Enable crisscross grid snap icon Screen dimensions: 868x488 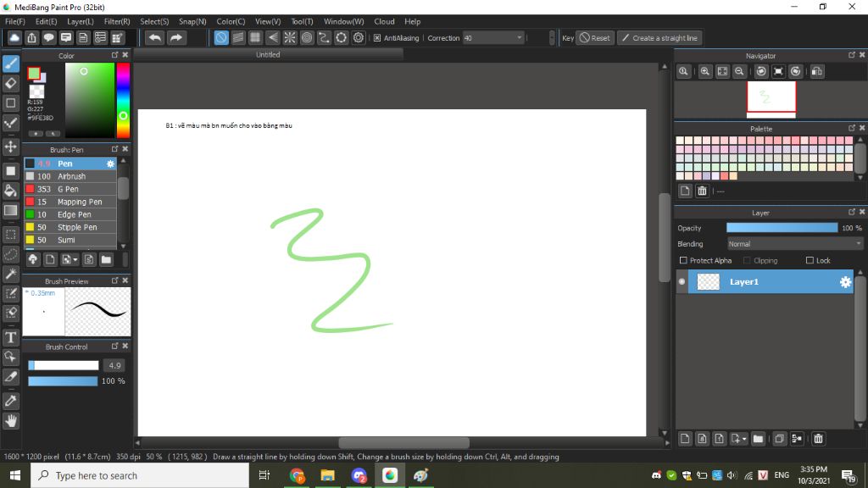point(255,37)
